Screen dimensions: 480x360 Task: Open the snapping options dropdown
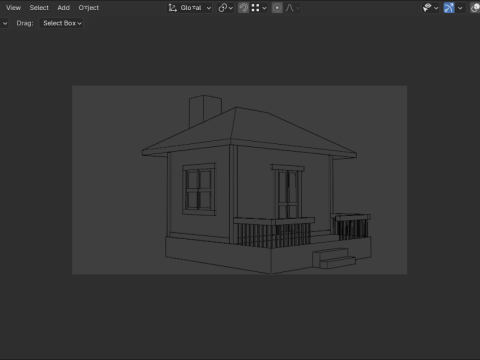point(259,8)
